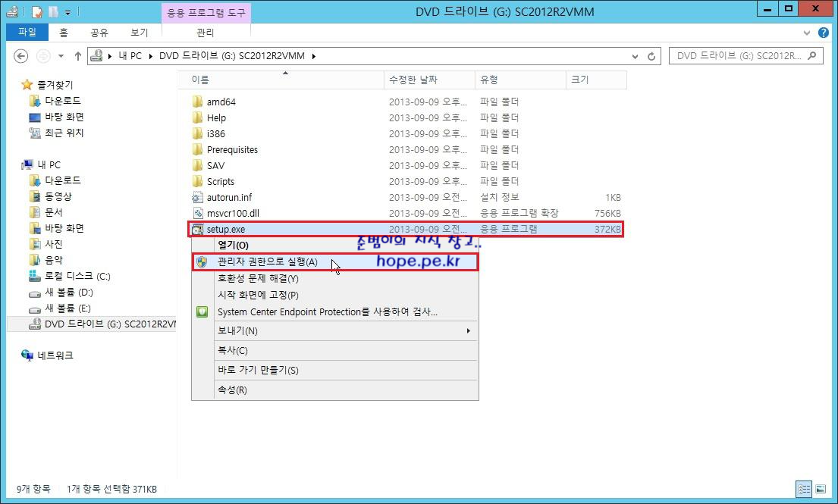This screenshot has width=838, height=504.
Task: Click the Back navigation arrow
Action: pos(20,56)
